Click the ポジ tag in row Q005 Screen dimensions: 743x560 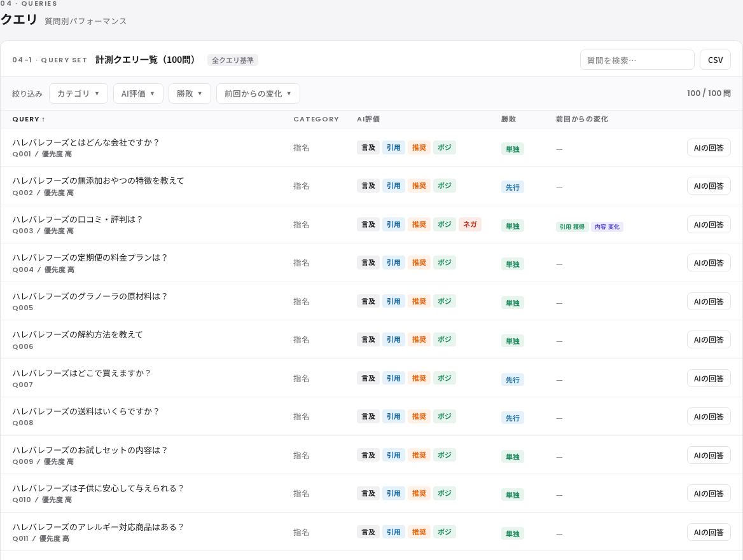pyautogui.click(x=445, y=301)
